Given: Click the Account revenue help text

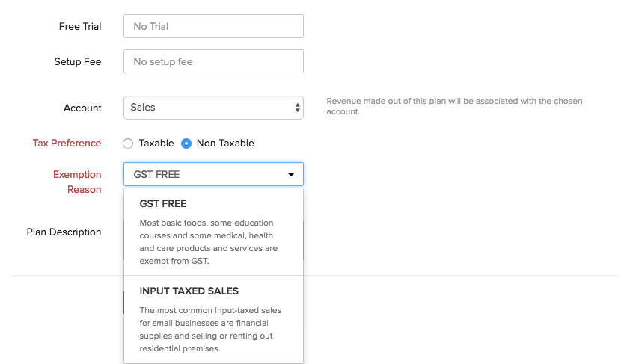Looking at the screenshot, I should tap(453, 106).
